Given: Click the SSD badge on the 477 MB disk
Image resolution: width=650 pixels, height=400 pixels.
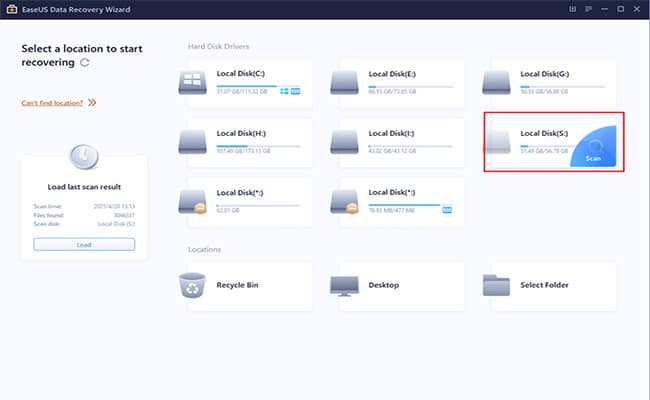Looking at the screenshot, I should click(447, 210).
